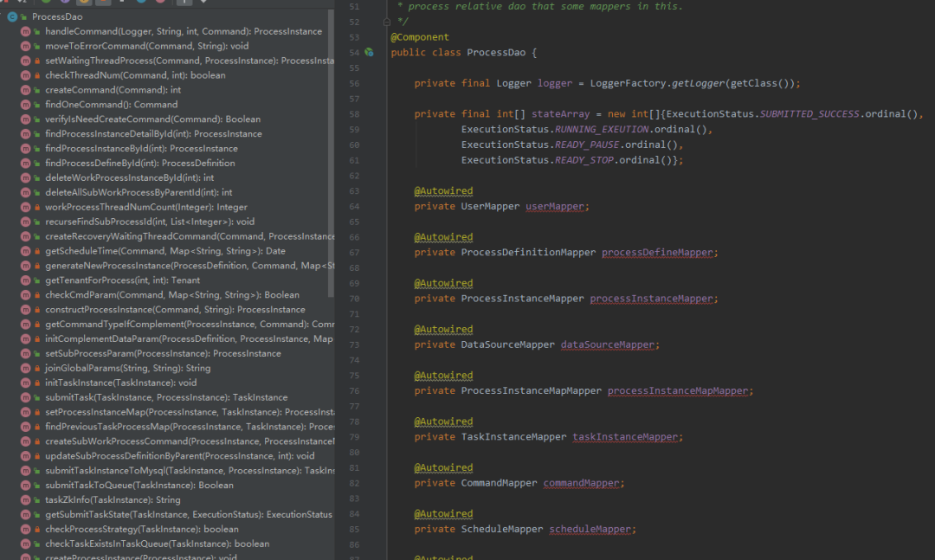Click the stateArray field name on line 58
Image resolution: width=935 pixels, height=560 pixels.
[560, 114]
